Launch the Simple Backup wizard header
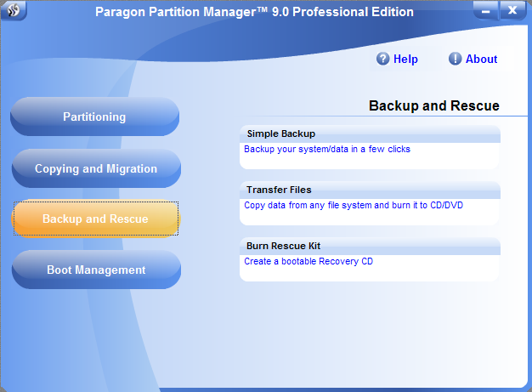This screenshot has height=392, width=532. [x=281, y=134]
